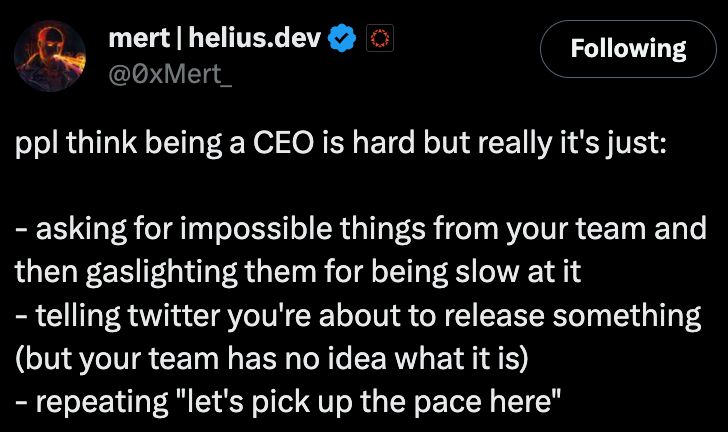Click the line repeating "let's pick up the pace here"
728x432 pixels.
tap(288, 402)
